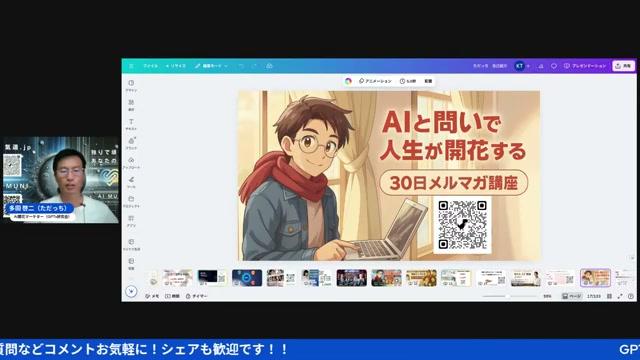
Task: Open the Uploads (アップロード) panel in sidebar
Action: (x=131, y=163)
